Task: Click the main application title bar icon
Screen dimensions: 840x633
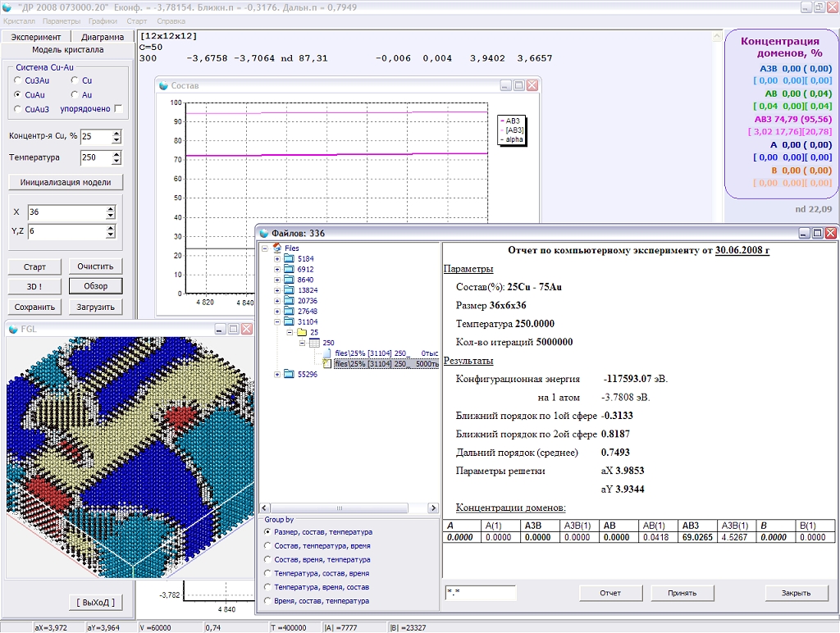Action: point(7,7)
